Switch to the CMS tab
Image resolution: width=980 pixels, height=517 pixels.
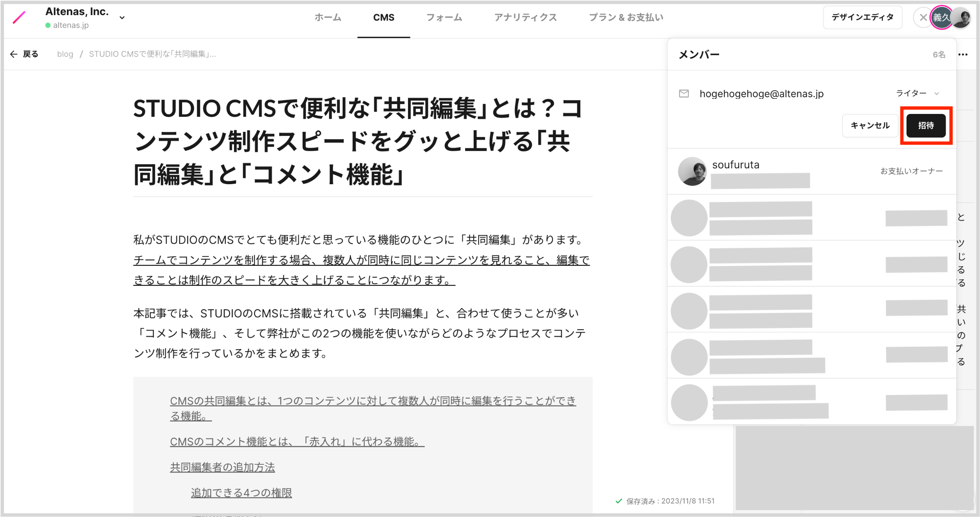(x=383, y=18)
